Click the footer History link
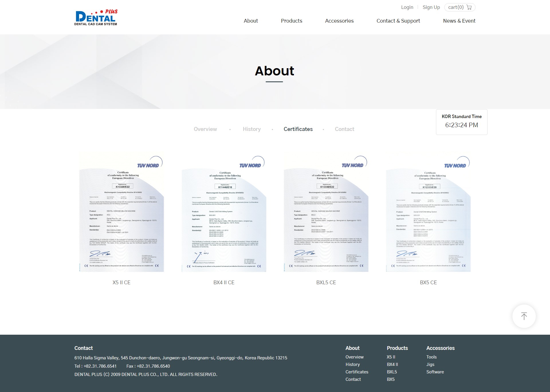 [x=353, y=364]
